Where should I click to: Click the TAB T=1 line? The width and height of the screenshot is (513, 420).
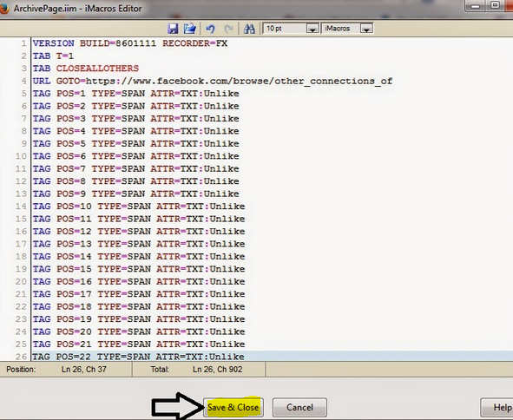[53, 56]
